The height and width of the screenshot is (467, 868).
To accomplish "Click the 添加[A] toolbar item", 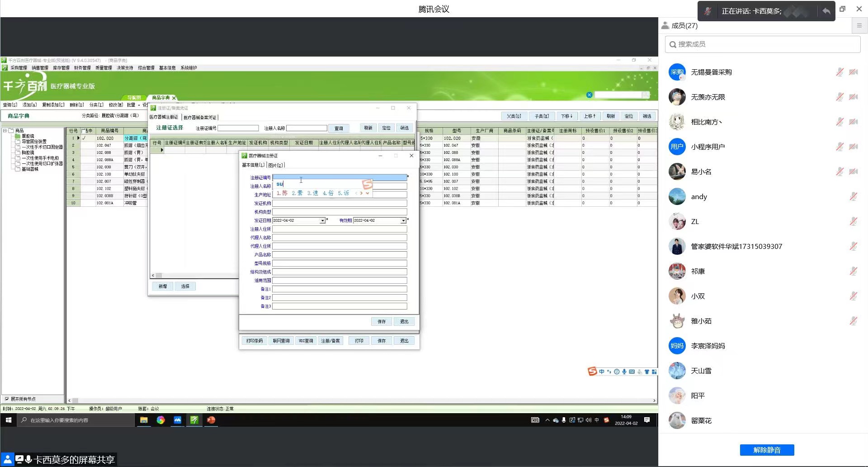I will (x=30, y=105).
